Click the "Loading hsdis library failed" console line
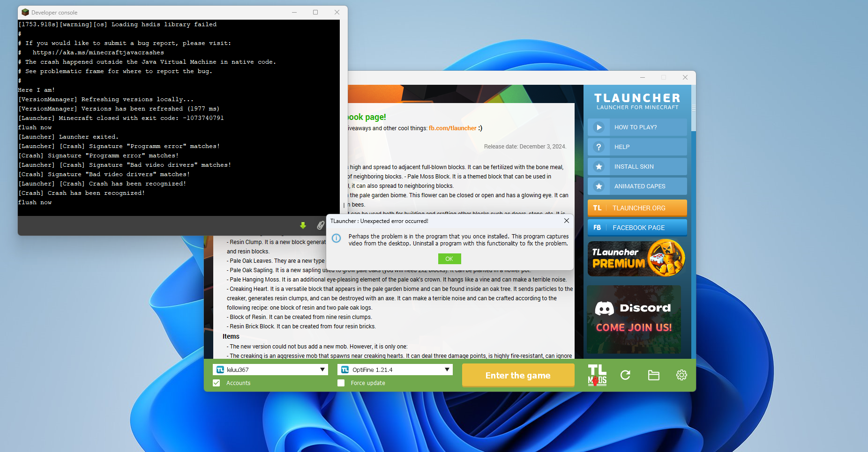The image size is (868, 452). (117, 24)
